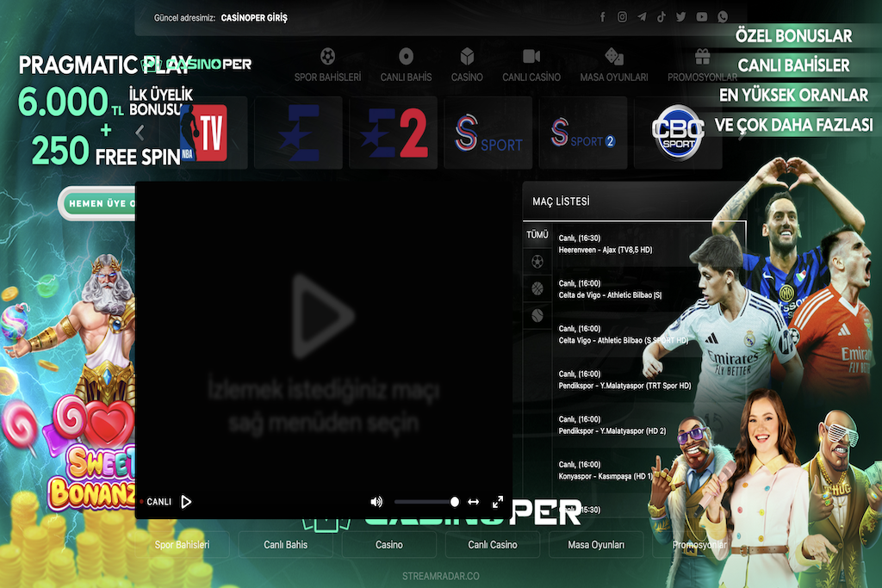Open the Instagram social icon
Viewport: 882px width, 588px height.
pos(622,17)
